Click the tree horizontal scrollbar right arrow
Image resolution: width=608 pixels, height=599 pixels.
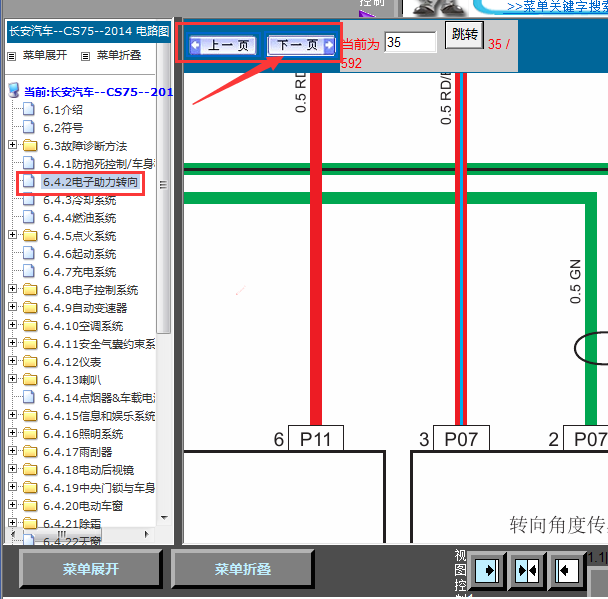point(147,534)
